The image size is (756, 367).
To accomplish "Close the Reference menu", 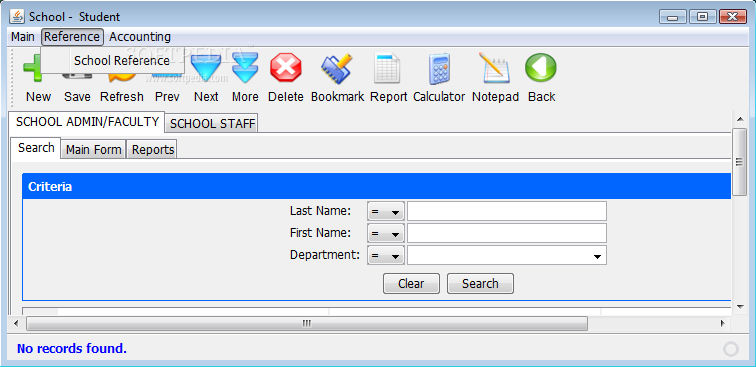I will pos(72,37).
